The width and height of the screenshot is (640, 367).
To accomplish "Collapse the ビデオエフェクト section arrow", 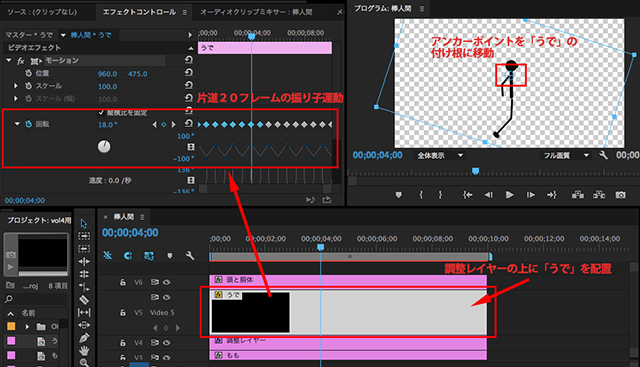I will [x=191, y=48].
